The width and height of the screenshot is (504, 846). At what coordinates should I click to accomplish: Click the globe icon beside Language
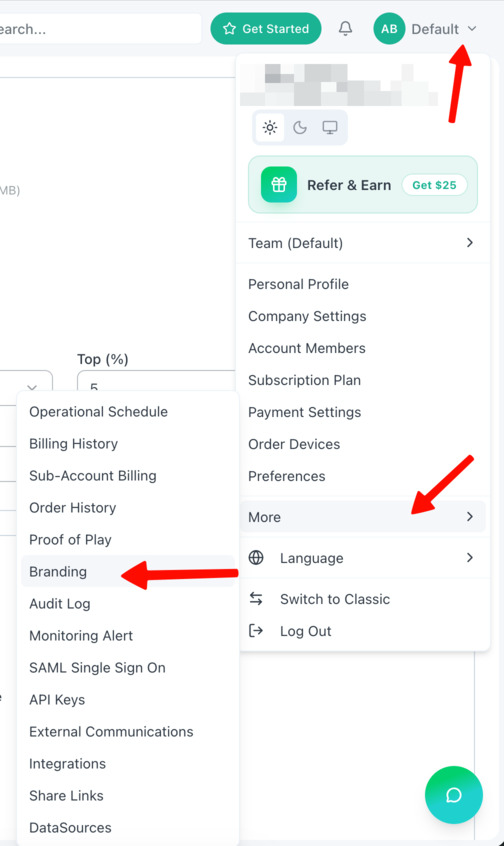[x=256, y=557]
